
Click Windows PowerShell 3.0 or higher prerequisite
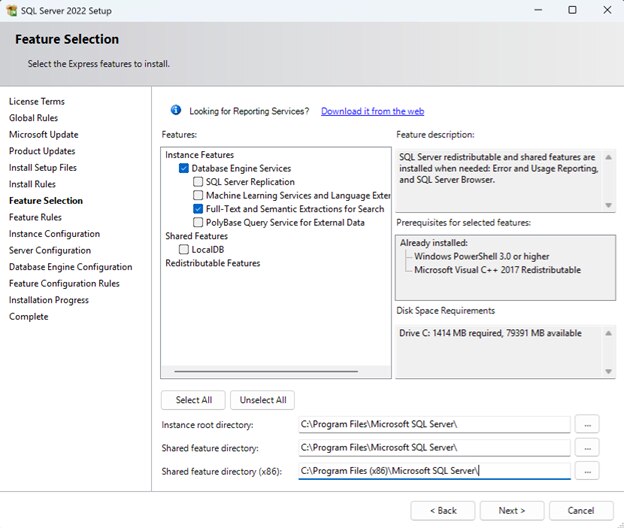coord(482,256)
